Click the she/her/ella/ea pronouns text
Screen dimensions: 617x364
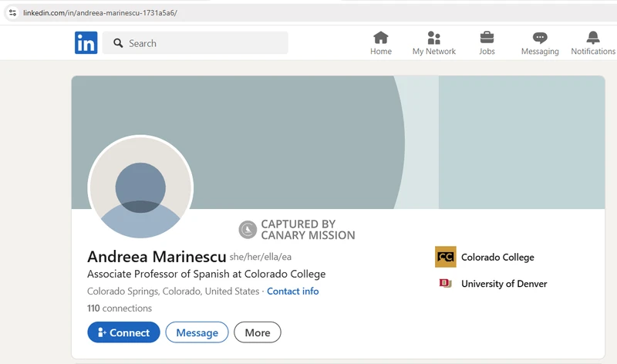[261, 257]
